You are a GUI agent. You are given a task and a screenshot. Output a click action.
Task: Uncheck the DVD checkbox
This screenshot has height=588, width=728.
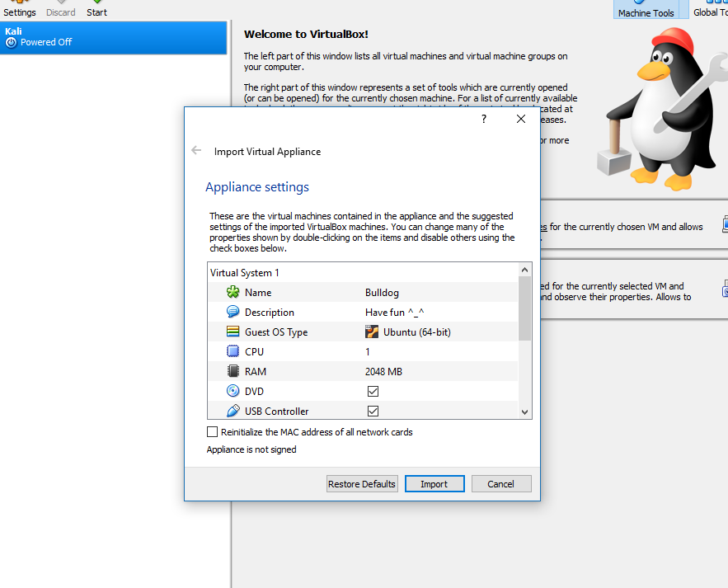coord(373,391)
